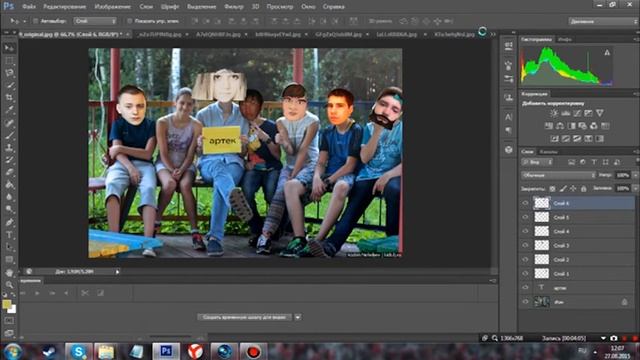Select the Hand tool
This screenshot has height=360, width=640.
pyautogui.click(x=9, y=272)
